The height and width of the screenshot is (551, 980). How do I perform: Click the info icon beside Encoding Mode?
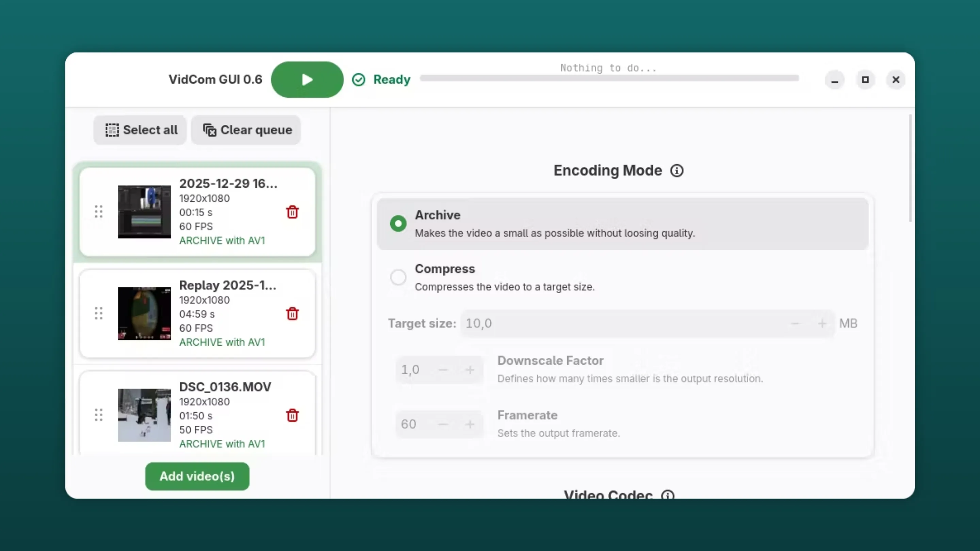click(676, 170)
